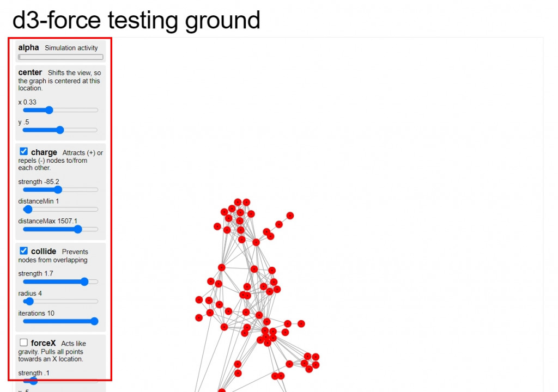Click the "charge" section label text
Screen dimensions: 558x392
(x=44, y=152)
